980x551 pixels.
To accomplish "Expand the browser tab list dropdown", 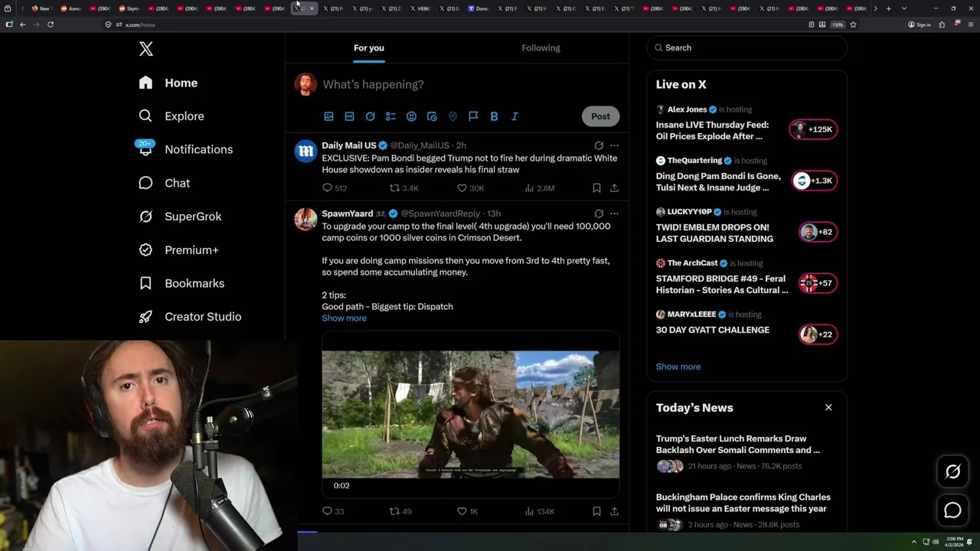I will (904, 8).
